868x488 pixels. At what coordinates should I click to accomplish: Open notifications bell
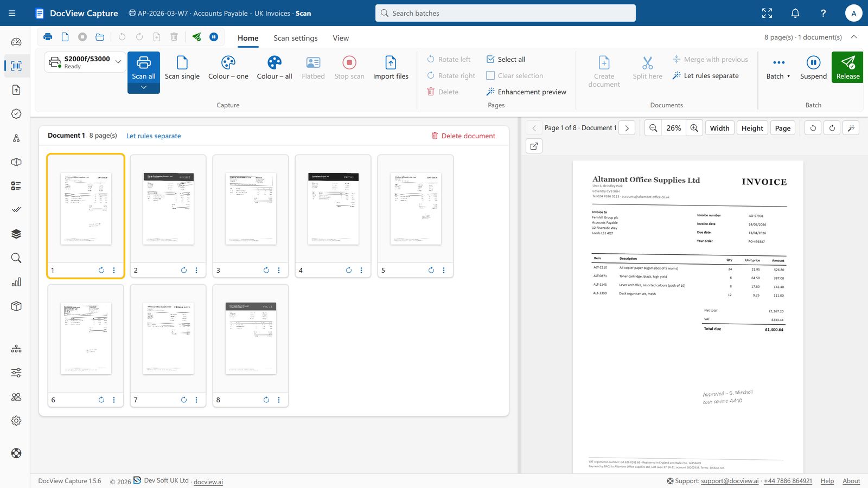[x=795, y=13]
